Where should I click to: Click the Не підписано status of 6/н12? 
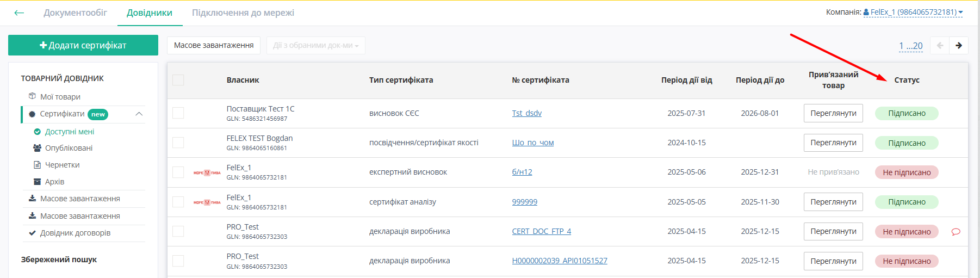[x=907, y=172]
